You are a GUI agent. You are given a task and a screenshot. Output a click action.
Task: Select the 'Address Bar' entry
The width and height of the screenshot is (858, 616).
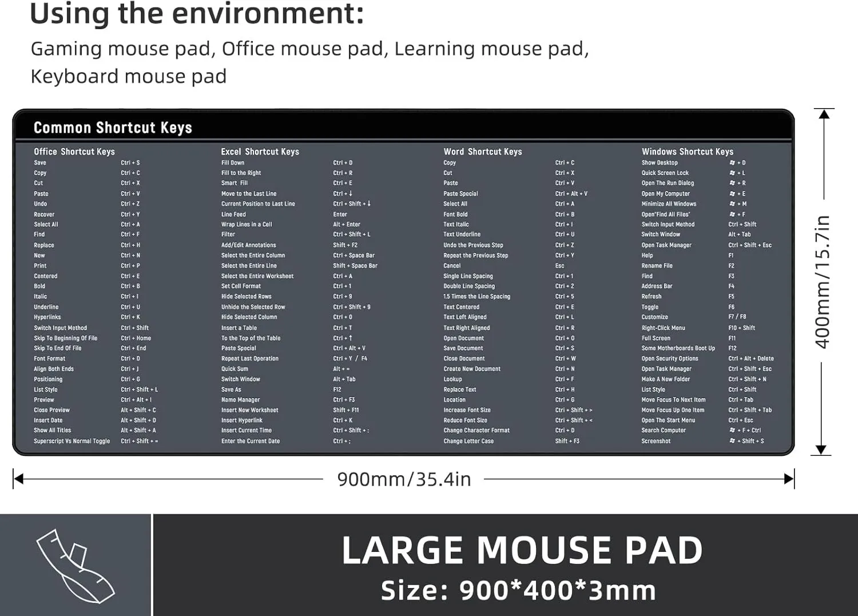(657, 287)
